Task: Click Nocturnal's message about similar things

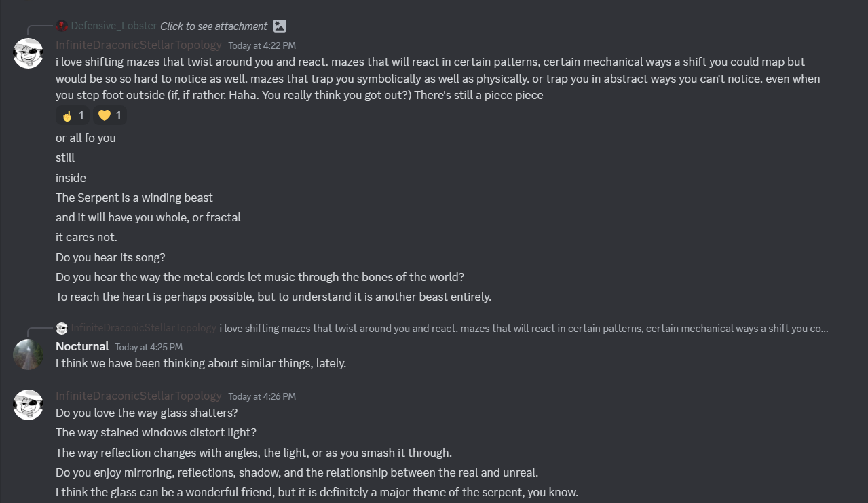Action: coord(201,363)
